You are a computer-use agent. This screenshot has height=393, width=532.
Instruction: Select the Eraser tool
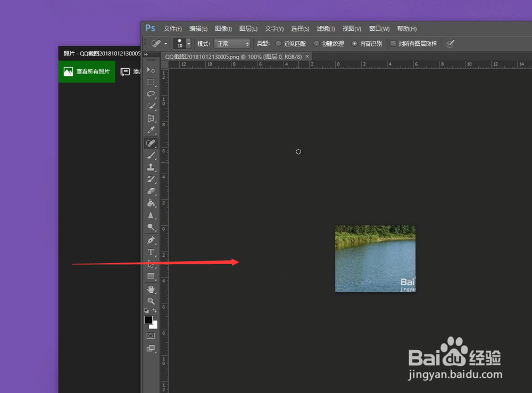click(151, 191)
